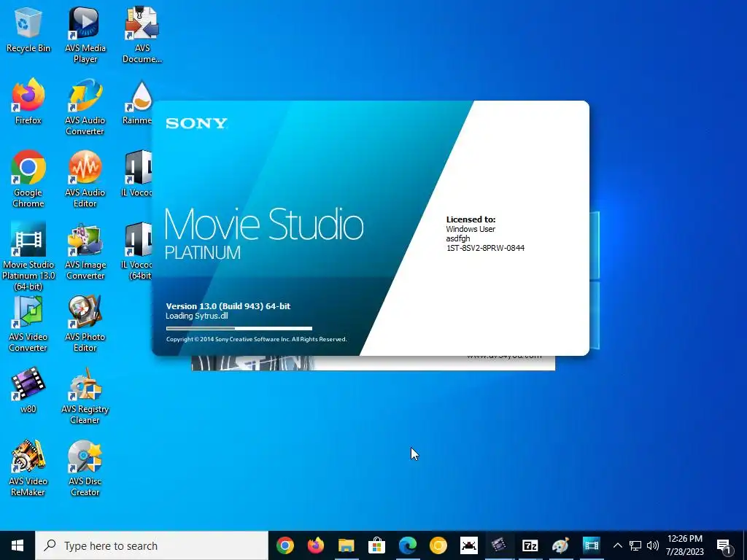Select the w80 desktop shortcut

pos(28,391)
